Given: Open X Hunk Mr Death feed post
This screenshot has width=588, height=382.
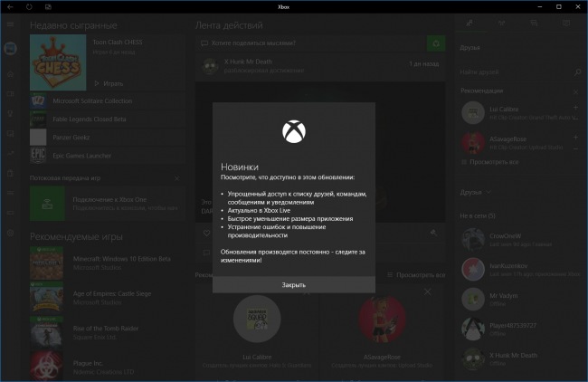Looking at the screenshot, I should tap(320, 66).
